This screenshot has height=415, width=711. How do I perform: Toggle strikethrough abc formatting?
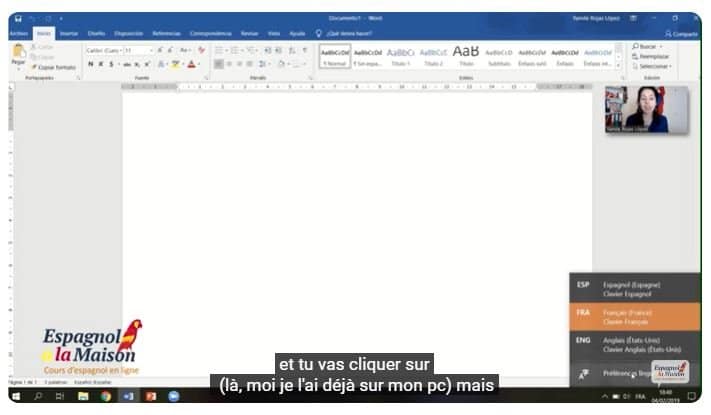click(x=127, y=65)
